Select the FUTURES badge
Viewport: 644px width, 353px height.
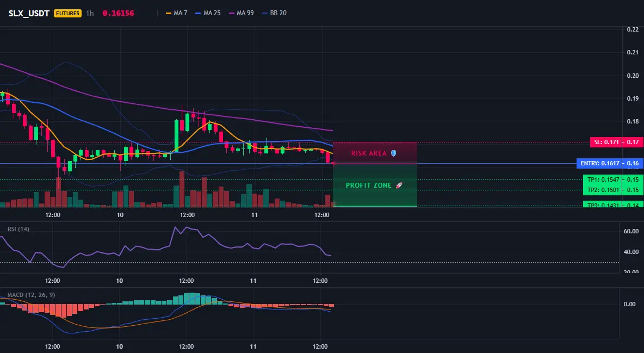(x=68, y=13)
